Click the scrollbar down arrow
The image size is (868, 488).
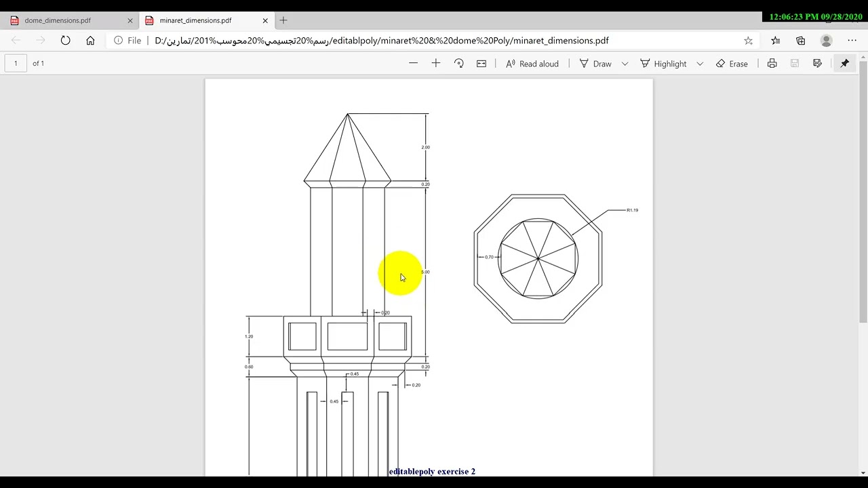[x=863, y=472]
